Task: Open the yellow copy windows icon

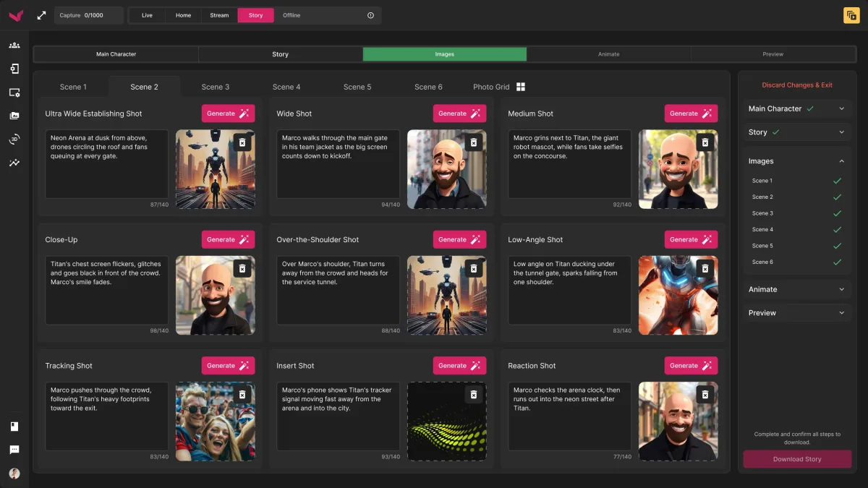Action: 851,15
